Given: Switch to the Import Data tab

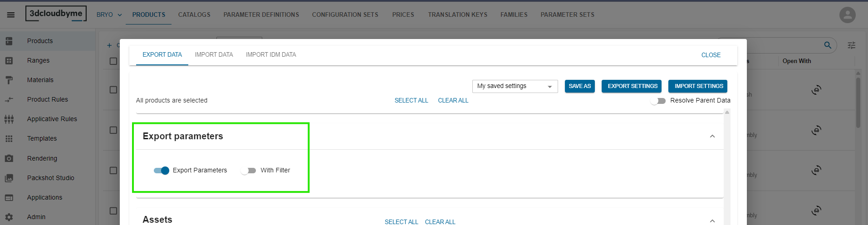Looking at the screenshot, I should tap(214, 54).
